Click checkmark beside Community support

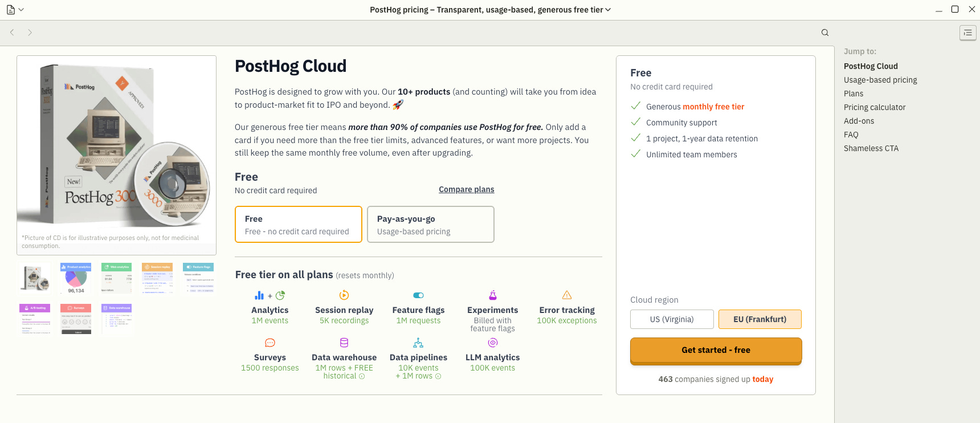[x=636, y=122]
